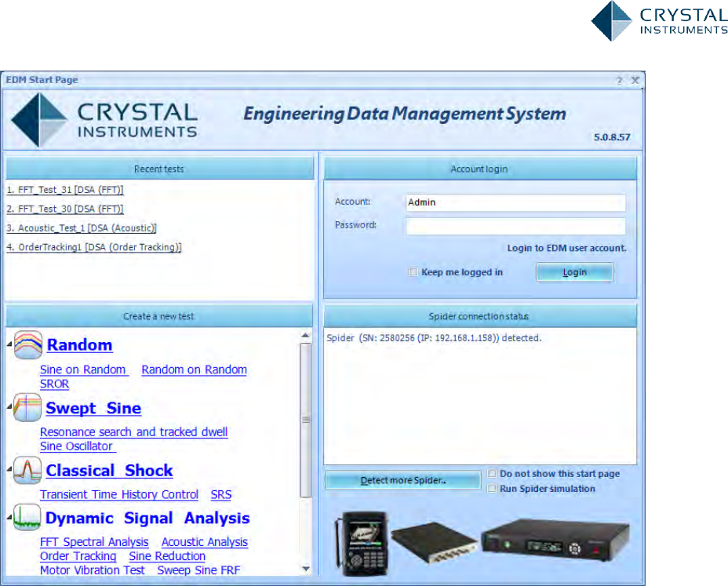728x586 pixels.
Task: Click the Crystal Instruments logo in header
Action: coord(104,120)
